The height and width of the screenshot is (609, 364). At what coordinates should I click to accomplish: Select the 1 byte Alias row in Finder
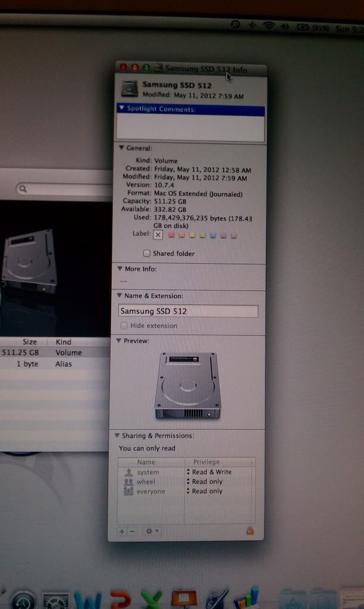tap(55, 364)
